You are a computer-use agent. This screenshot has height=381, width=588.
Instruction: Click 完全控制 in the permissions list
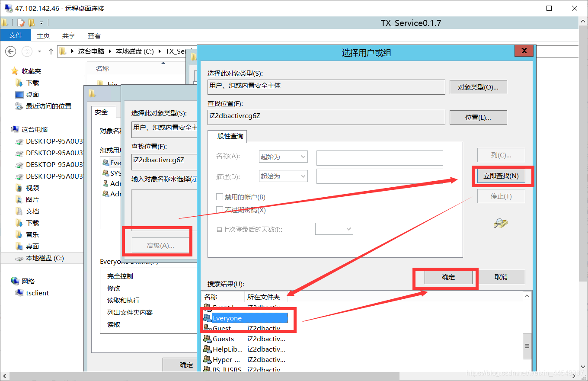120,276
